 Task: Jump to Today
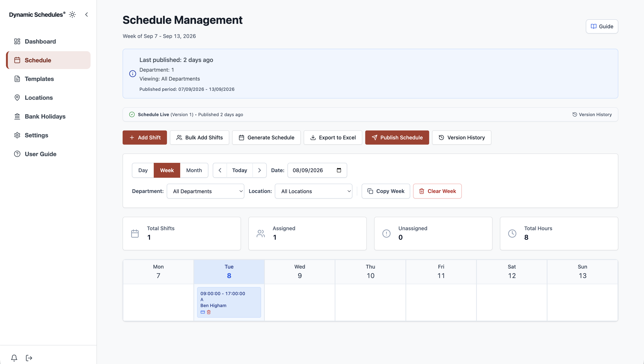[x=239, y=170]
